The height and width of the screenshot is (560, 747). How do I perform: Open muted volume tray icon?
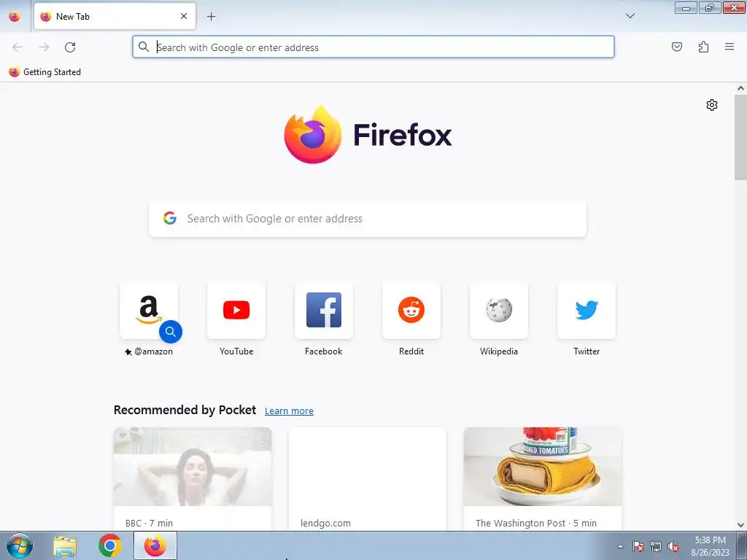[x=673, y=546]
